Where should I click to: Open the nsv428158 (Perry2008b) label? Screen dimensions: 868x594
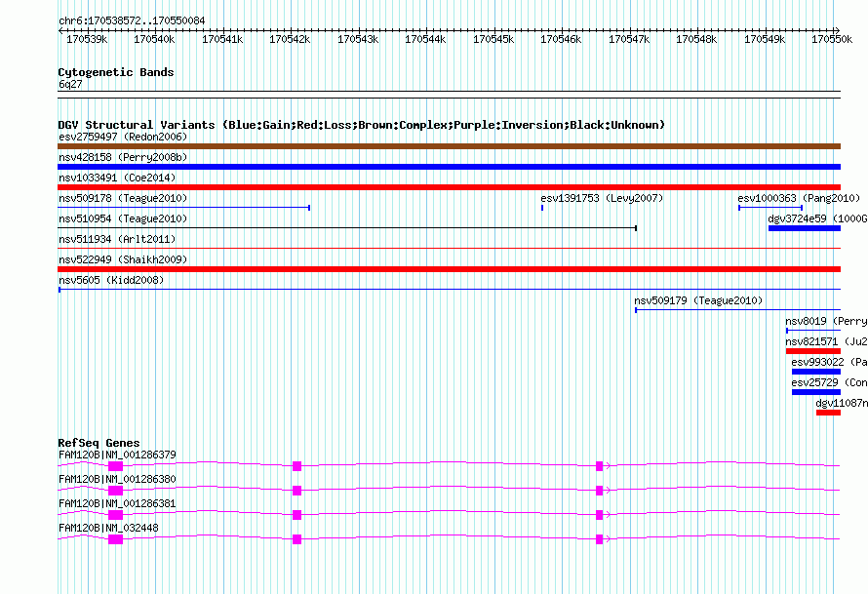123,157
